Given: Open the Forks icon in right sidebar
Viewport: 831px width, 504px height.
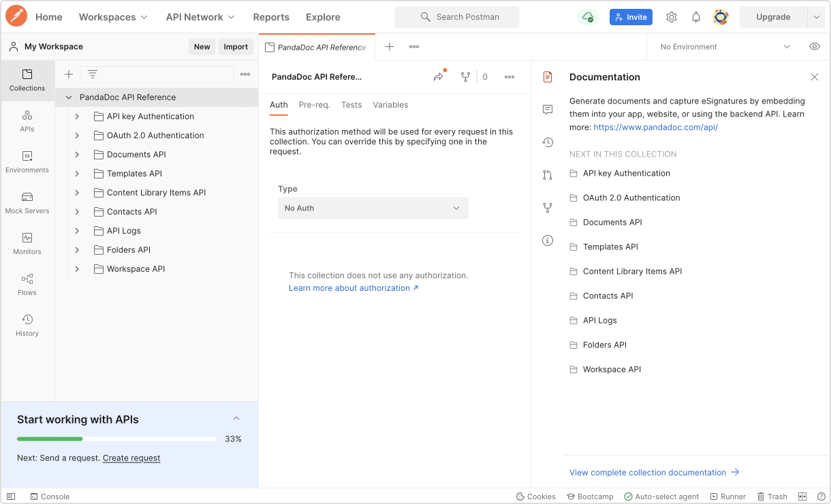Looking at the screenshot, I should tap(548, 208).
